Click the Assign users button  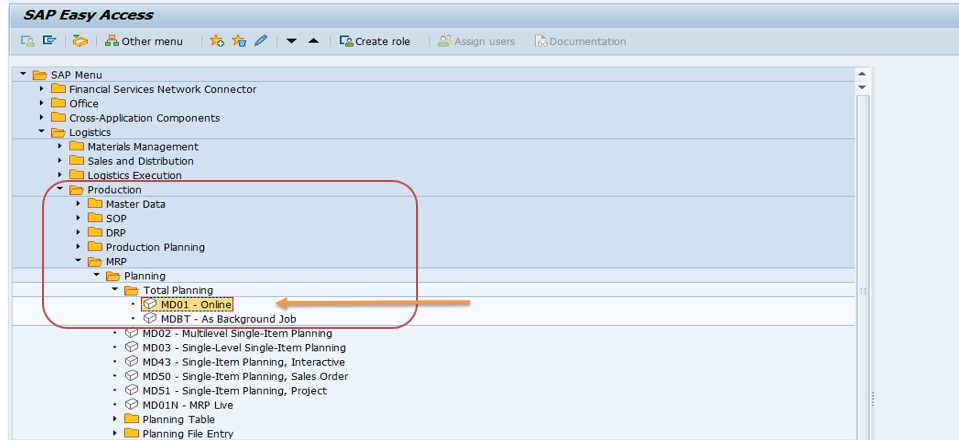click(x=476, y=41)
